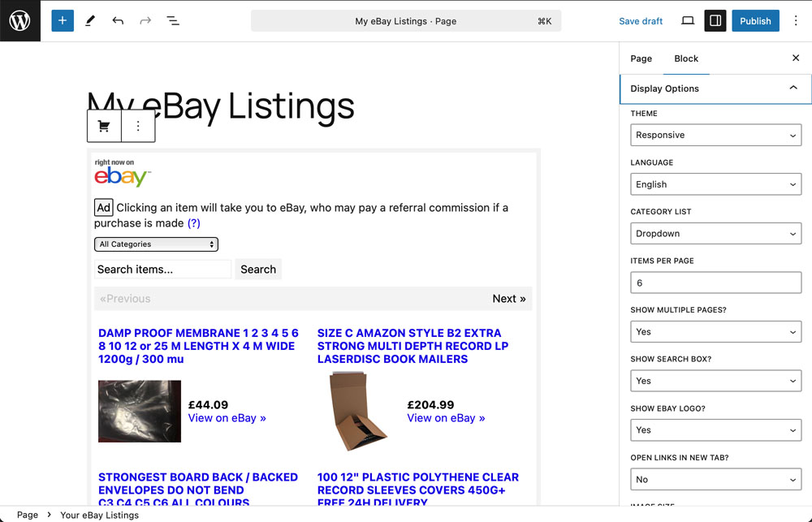The image size is (812, 522).
Task: Close the settings sidebar
Action: pyautogui.click(x=796, y=58)
